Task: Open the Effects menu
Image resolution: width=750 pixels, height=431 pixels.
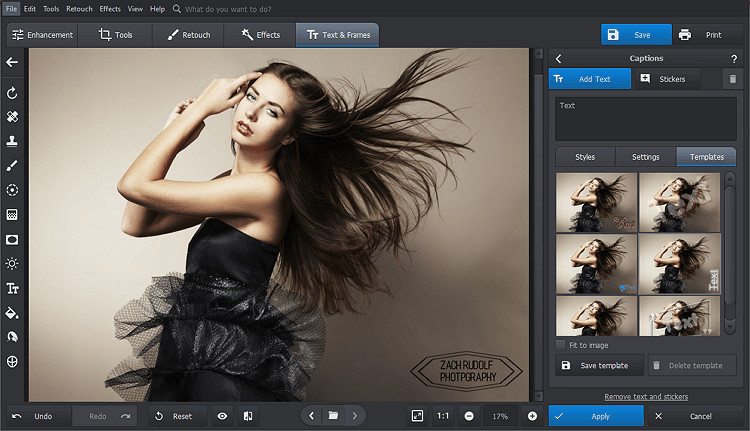Action: (110, 9)
